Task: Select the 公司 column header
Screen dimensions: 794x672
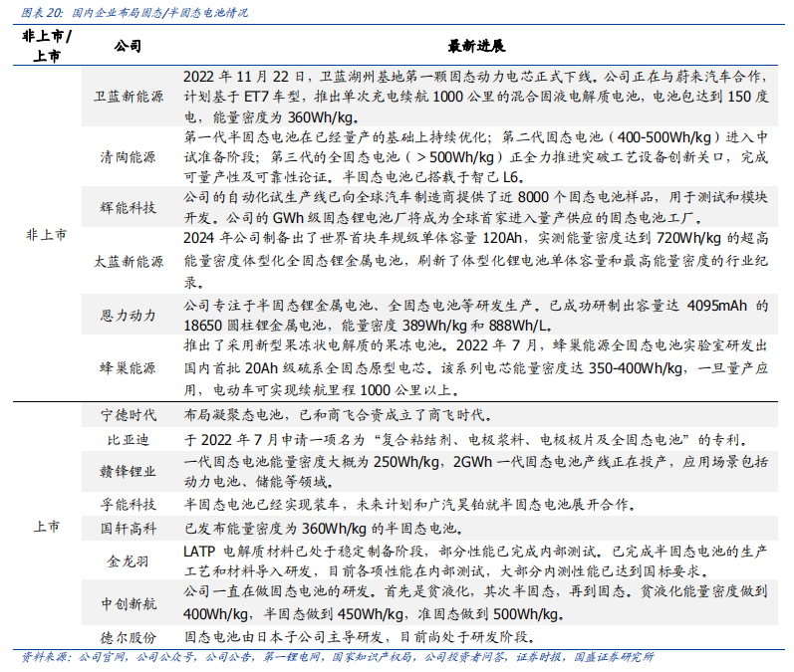Action: coord(128,46)
